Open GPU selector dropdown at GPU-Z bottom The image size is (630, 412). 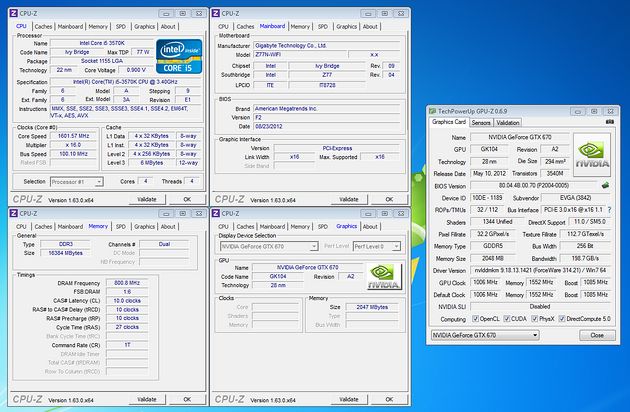(x=485, y=335)
